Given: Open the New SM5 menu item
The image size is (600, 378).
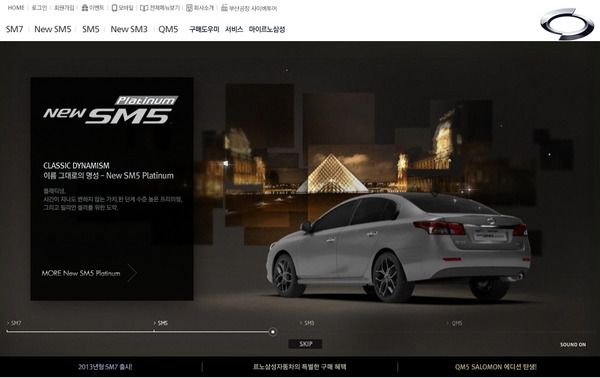Looking at the screenshot, I should click(53, 29).
